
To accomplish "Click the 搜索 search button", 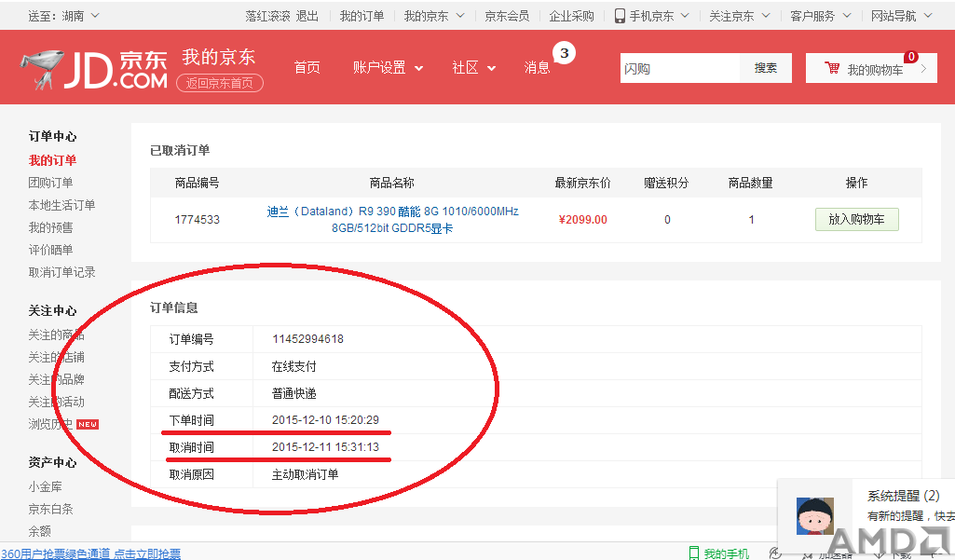I will [766, 68].
